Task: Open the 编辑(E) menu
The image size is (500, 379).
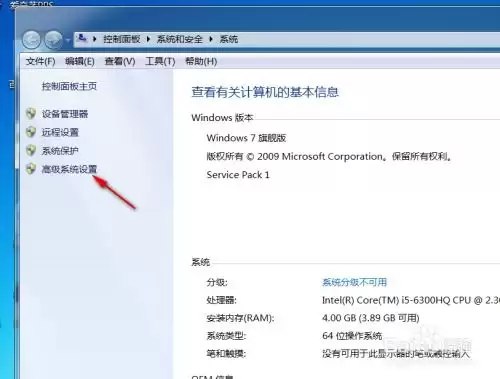Action: pos(80,61)
